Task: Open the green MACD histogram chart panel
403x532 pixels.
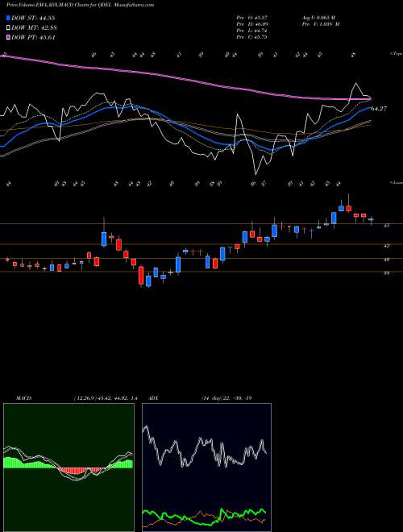Action: (69, 468)
